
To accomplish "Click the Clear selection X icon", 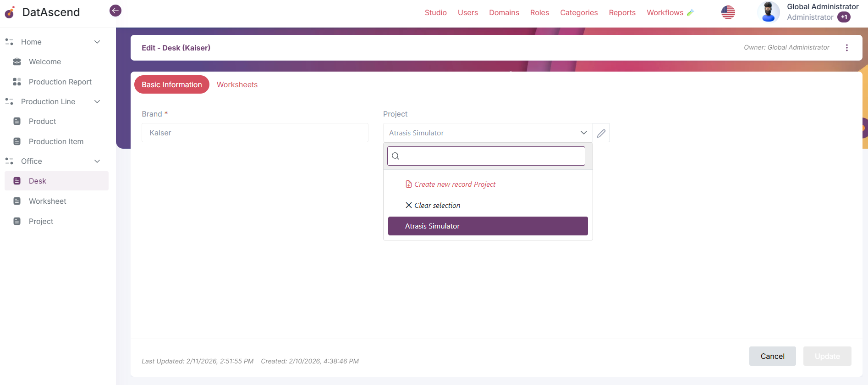I will (x=409, y=205).
